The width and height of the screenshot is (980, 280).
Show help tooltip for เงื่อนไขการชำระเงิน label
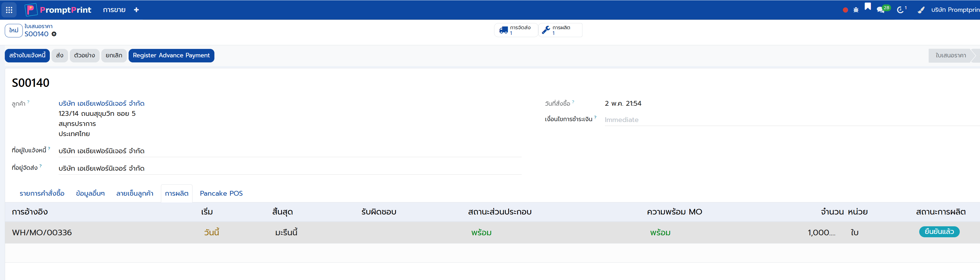point(595,117)
